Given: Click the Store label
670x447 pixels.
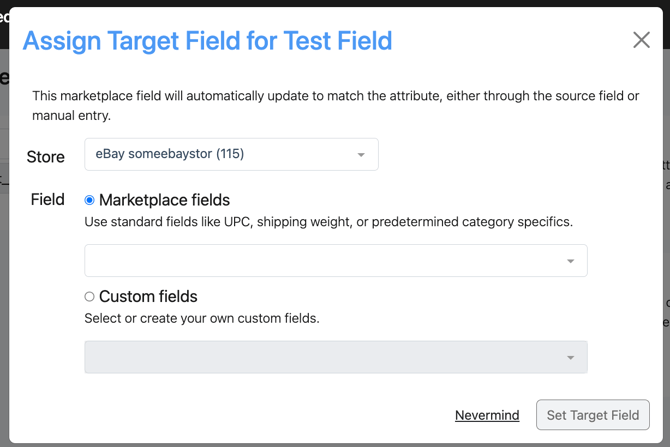Looking at the screenshot, I should (46, 157).
